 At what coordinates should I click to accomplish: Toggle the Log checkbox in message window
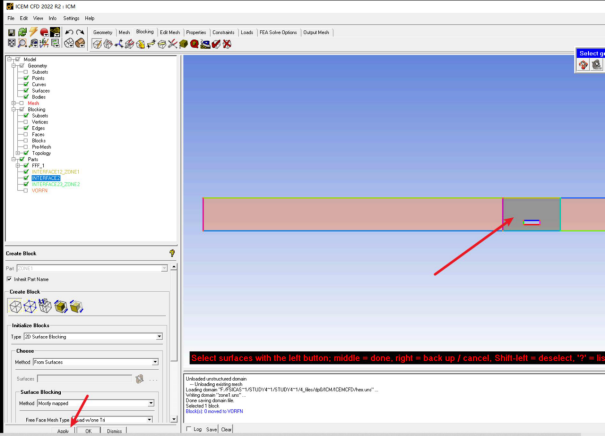pyautogui.click(x=189, y=429)
